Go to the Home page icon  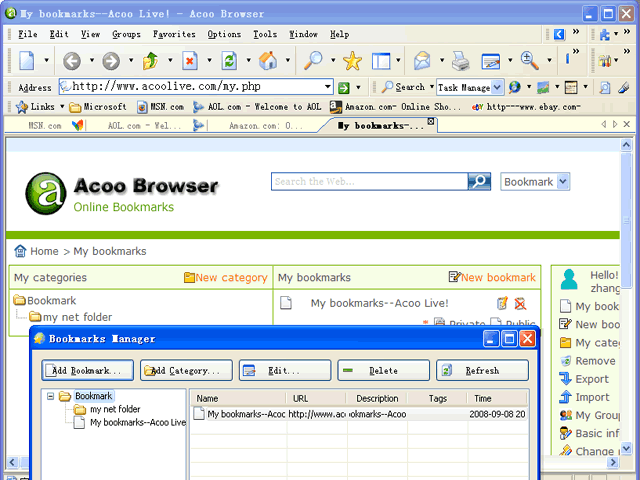(268, 61)
